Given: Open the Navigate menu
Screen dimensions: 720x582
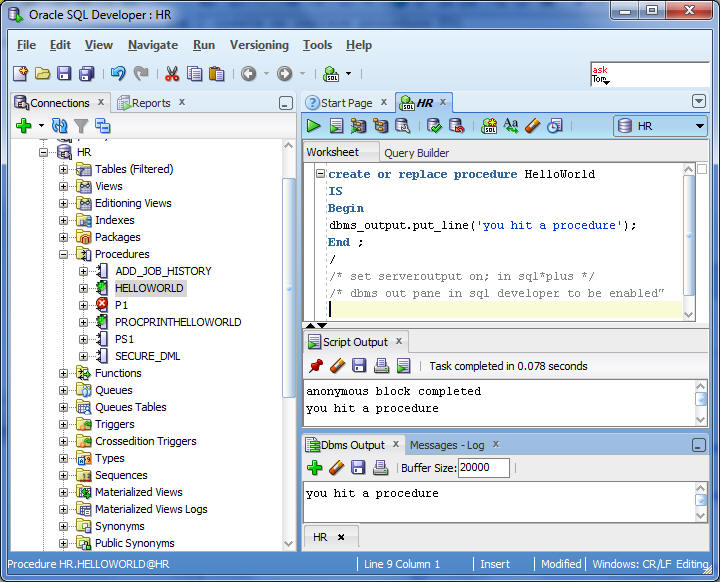Looking at the screenshot, I should coord(153,45).
